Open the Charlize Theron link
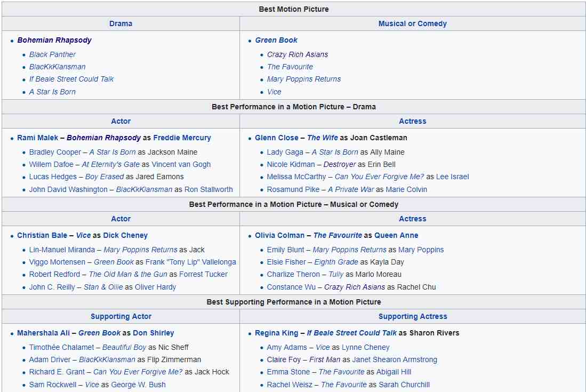 pos(293,274)
